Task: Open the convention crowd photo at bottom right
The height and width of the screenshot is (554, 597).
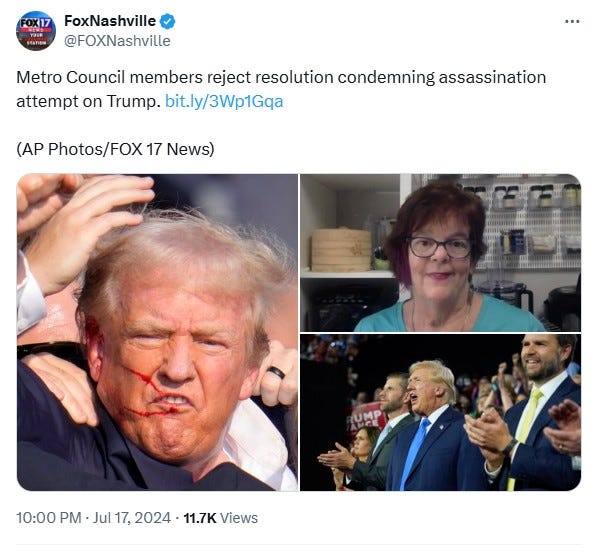Action: [x=441, y=412]
